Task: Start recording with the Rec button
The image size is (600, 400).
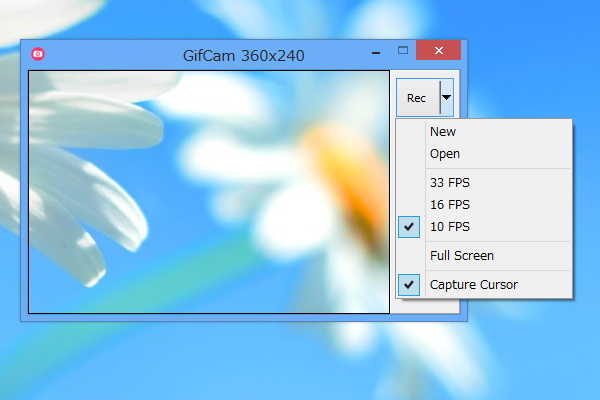Action: (x=418, y=98)
